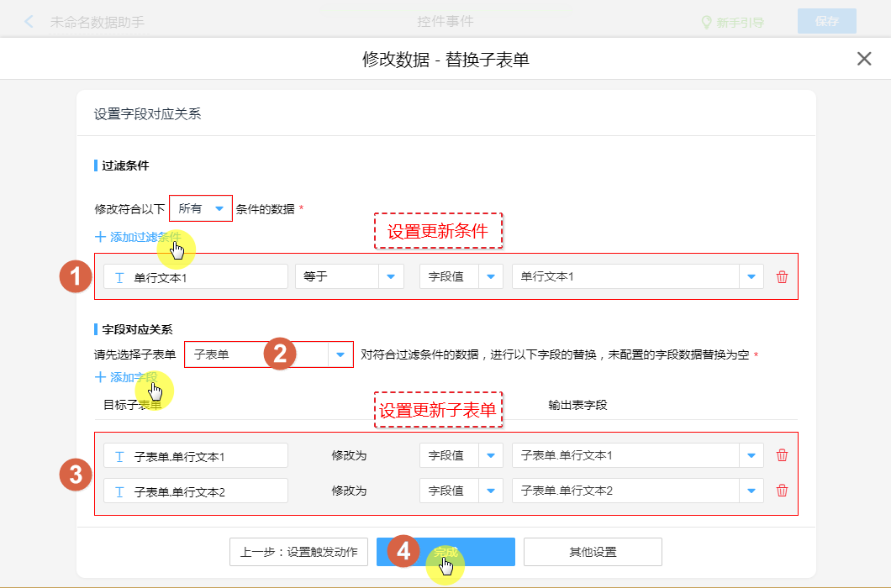The height and width of the screenshot is (588, 891).
Task: Click plus icon for 添加字段
Action: click(x=101, y=377)
